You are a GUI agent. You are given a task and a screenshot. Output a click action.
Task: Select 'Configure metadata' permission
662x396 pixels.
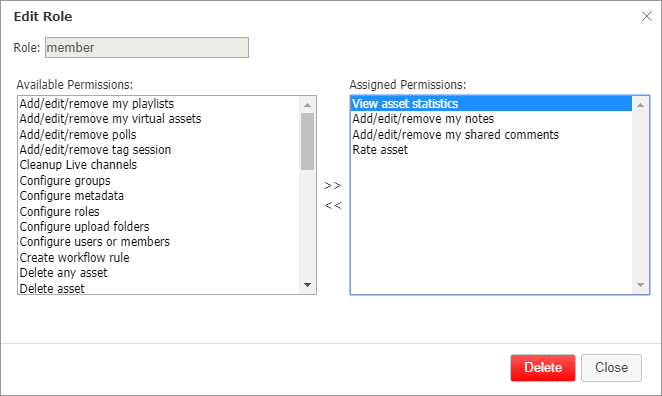coord(159,196)
